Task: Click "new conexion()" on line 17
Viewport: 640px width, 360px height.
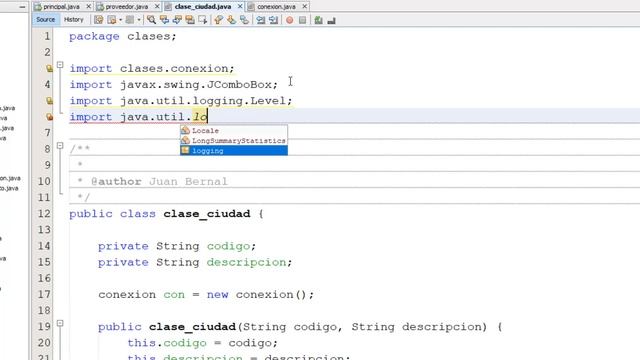Action: pos(258,294)
